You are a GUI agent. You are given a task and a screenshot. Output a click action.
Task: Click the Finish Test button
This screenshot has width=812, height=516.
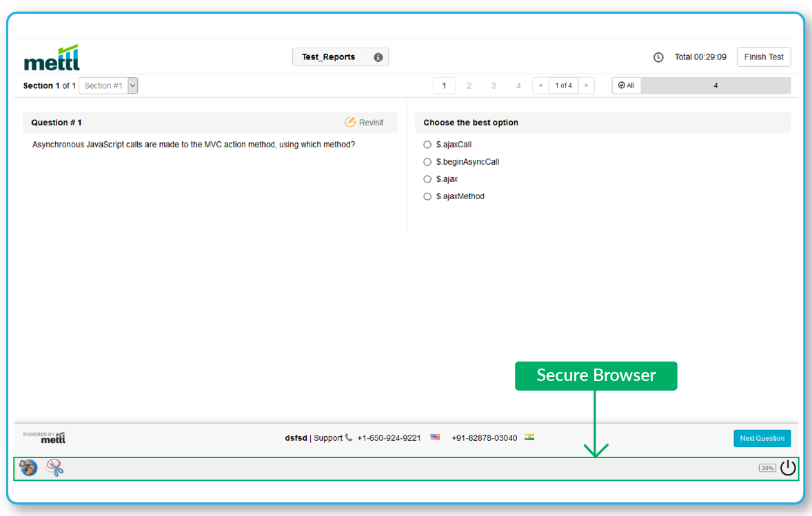coord(764,56)
